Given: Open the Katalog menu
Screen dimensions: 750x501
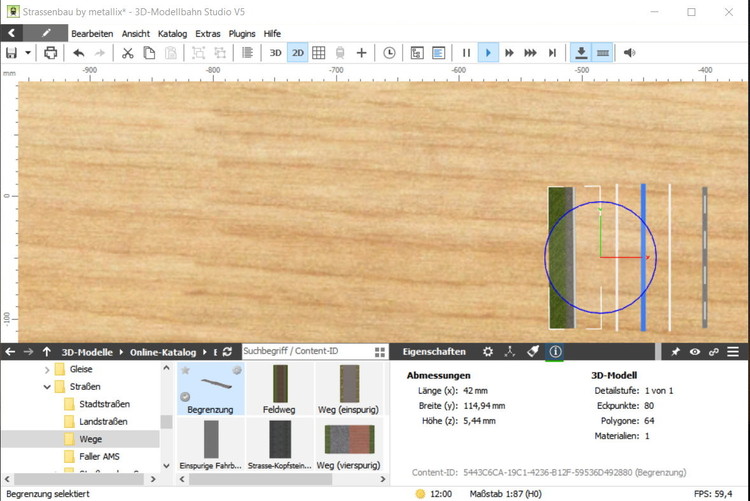Looking at the screenshot, I should (x=172, y=33).
